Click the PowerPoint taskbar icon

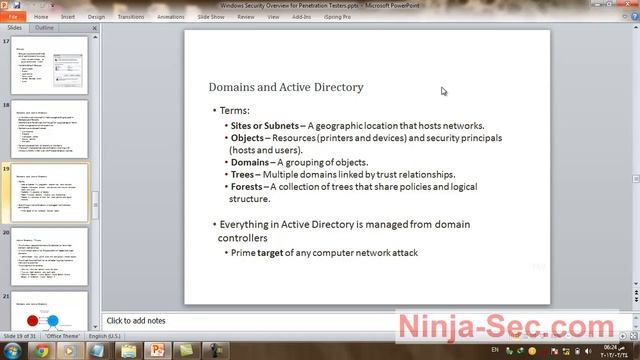[157, 351]
